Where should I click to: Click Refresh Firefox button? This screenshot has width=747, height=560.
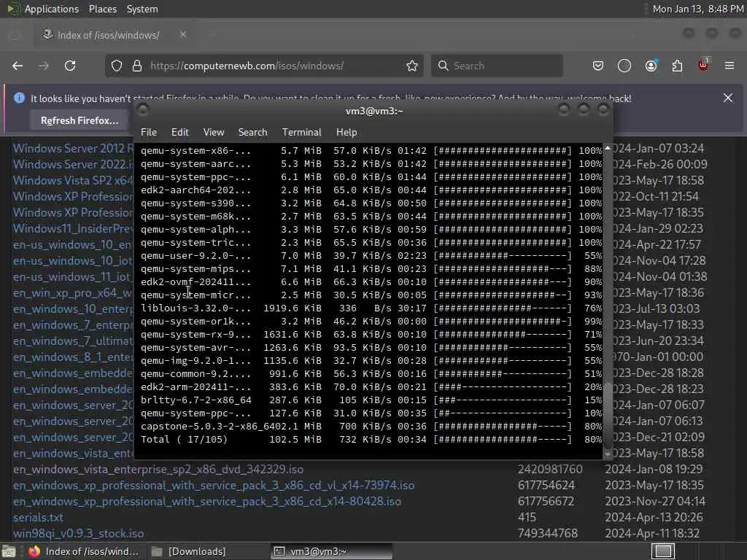[x=80, y=120]
